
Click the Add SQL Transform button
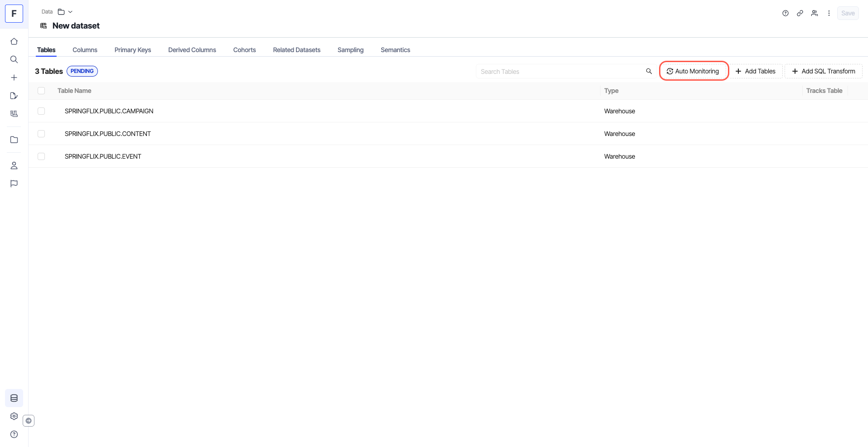tap(823, 71)
